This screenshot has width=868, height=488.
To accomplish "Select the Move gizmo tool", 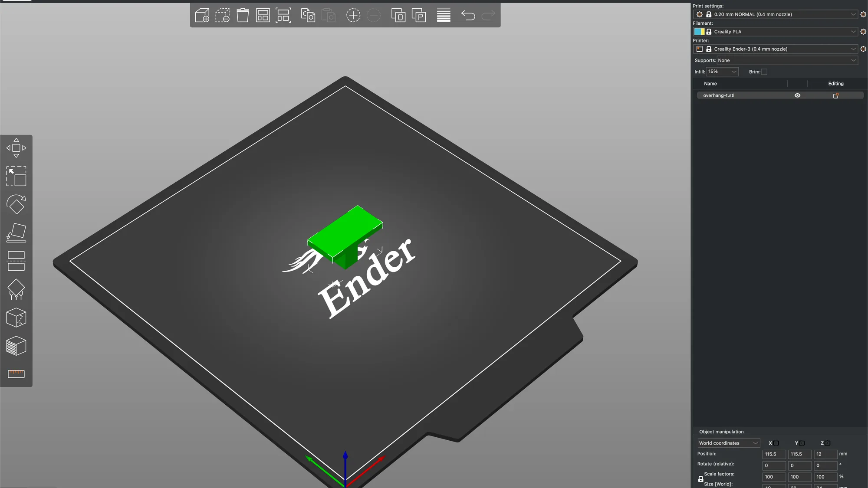I will [16, 148].
